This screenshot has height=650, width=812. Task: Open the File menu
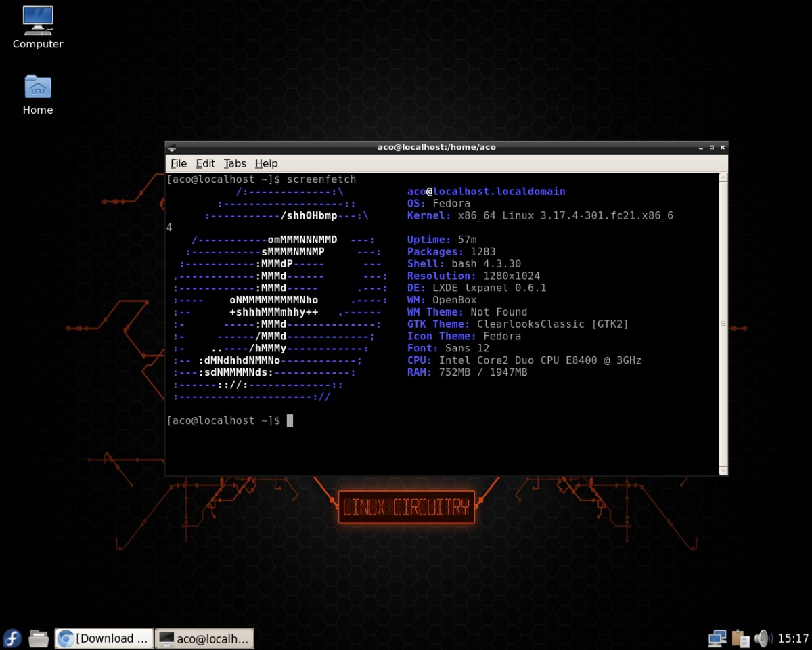[179, 163]
